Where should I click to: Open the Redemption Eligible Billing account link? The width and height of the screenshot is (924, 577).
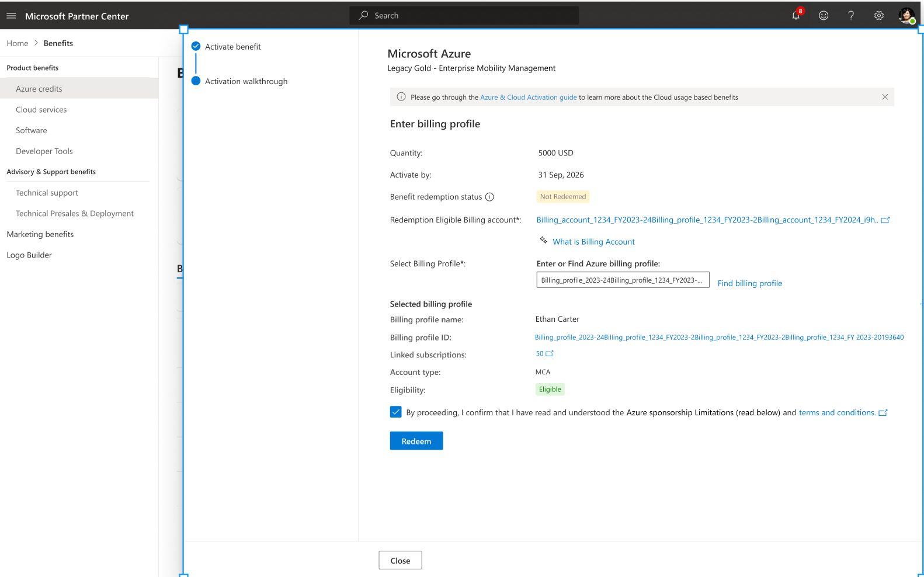707,220
